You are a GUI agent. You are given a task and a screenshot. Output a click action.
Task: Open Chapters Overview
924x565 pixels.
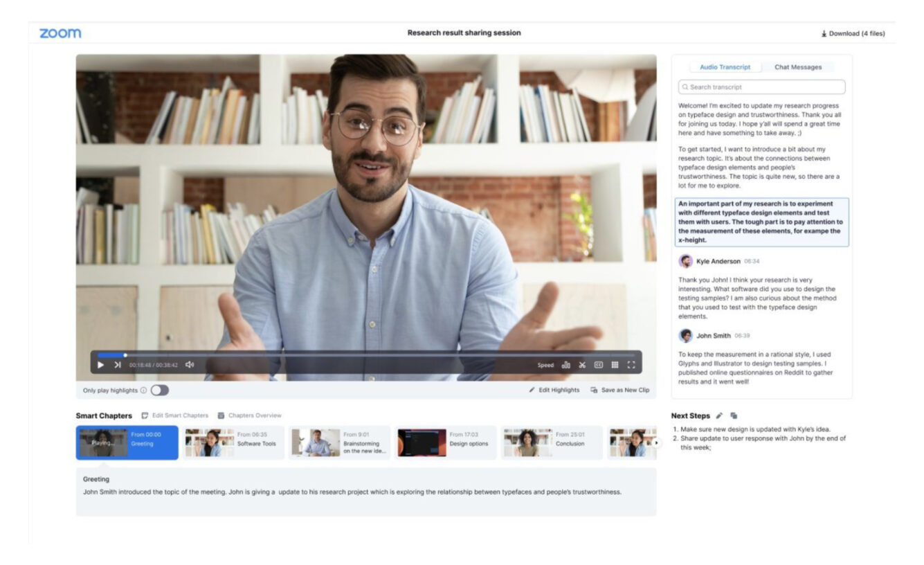tap(220, 415)
